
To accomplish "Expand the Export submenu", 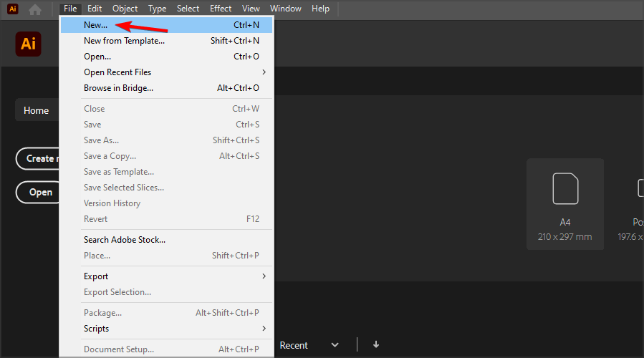I will point(166,276).
